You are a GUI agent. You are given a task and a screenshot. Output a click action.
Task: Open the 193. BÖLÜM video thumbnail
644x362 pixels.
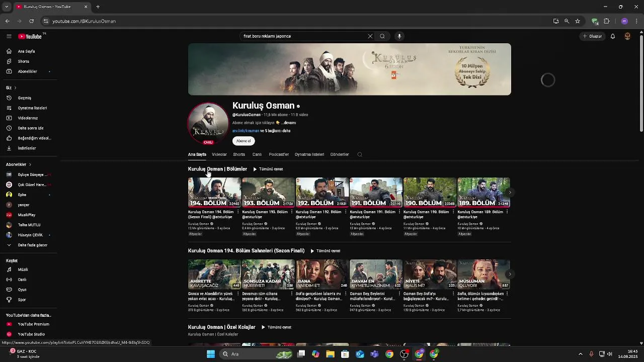tap(268, 192)
